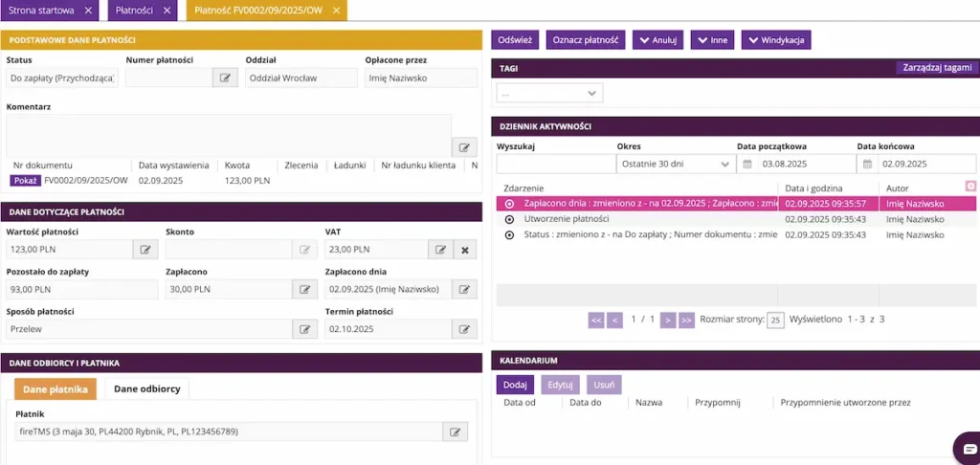Open the Komentarz edit icon
The image size is (980, 465).
[x=464, y=147]
